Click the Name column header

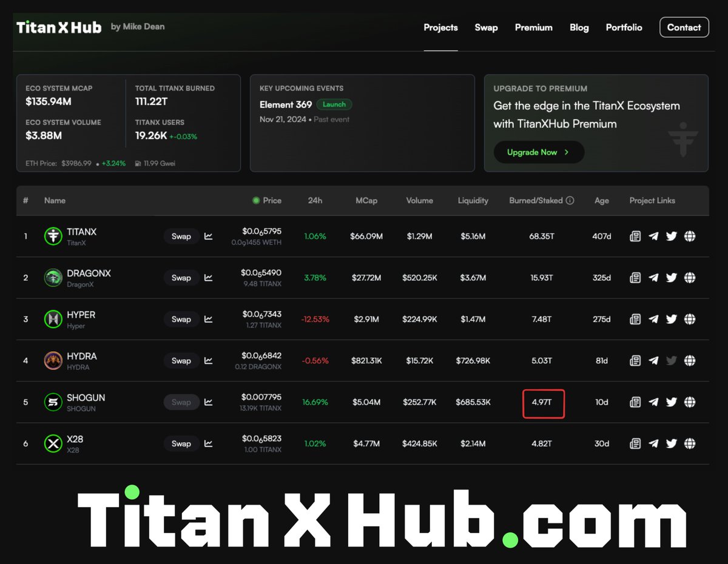(x=55, y=201)
